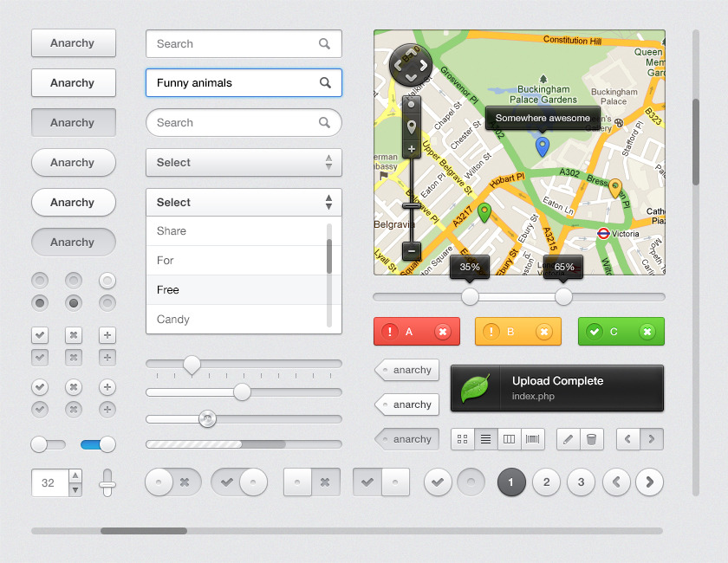Go to page 2 in pagination
The image size is (728, 563).
pyautogui.click(x=546, y=482)
